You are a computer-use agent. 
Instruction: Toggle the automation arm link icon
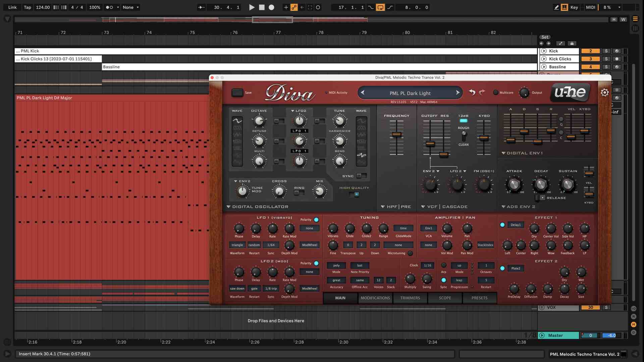294,7
